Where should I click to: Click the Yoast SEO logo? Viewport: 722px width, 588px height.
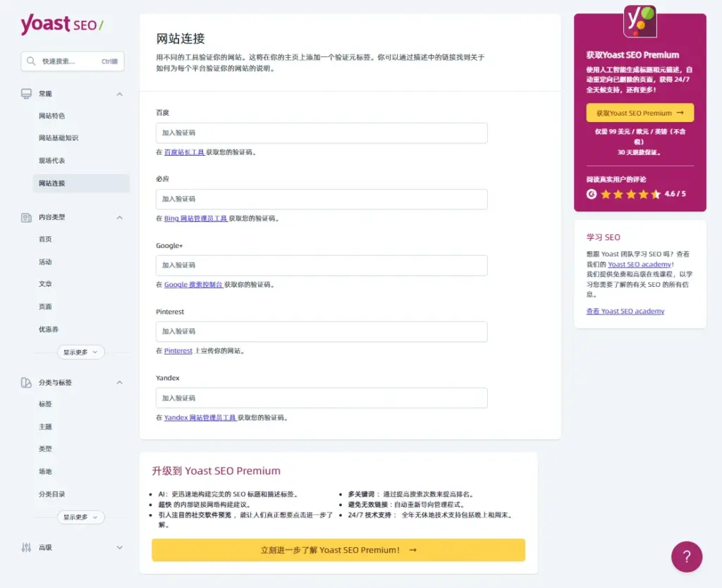pyautogui.click(x=62, y=25)
